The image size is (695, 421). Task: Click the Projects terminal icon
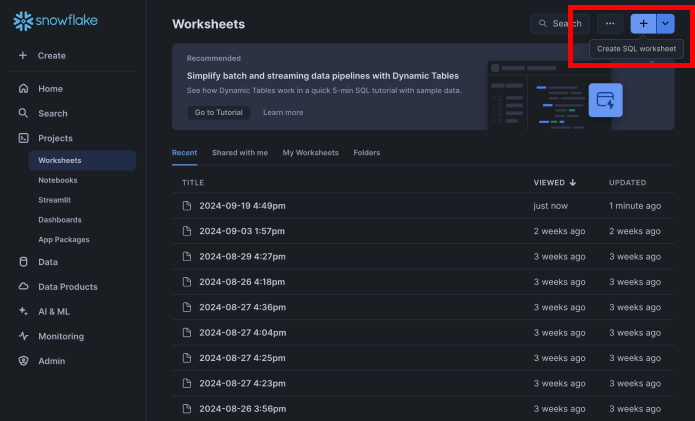pos(23,138)
